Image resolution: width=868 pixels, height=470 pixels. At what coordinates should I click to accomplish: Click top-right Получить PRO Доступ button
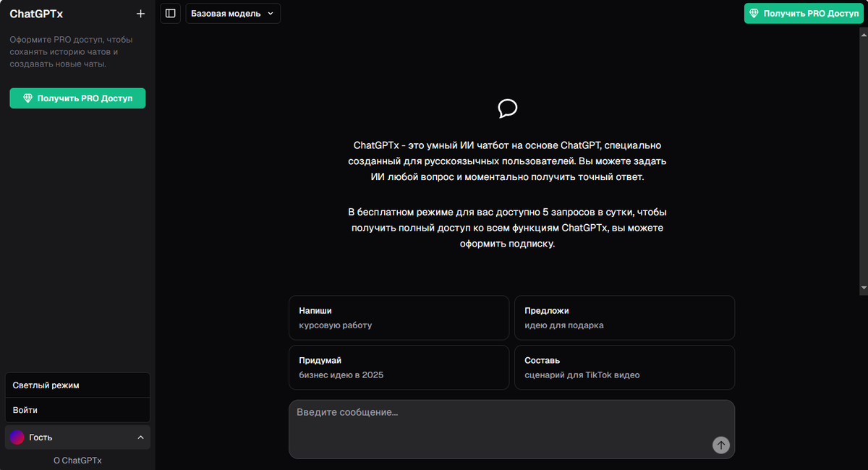click(804, 13)
